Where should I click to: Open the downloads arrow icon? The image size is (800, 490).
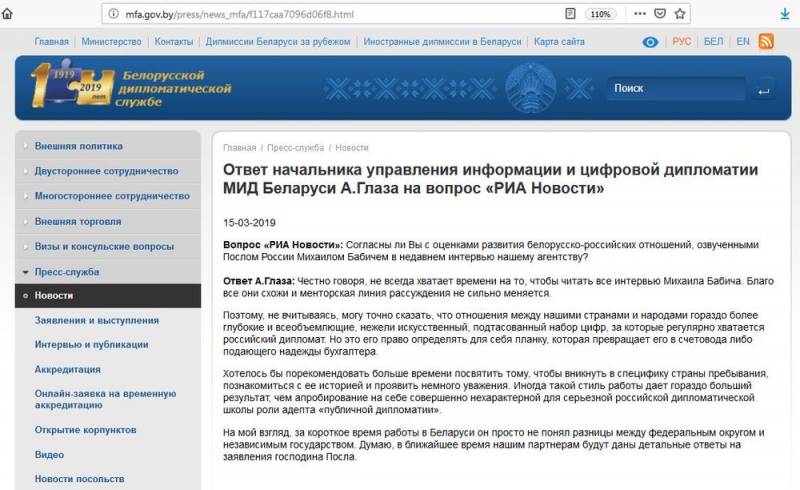click(x=785, y=14)
